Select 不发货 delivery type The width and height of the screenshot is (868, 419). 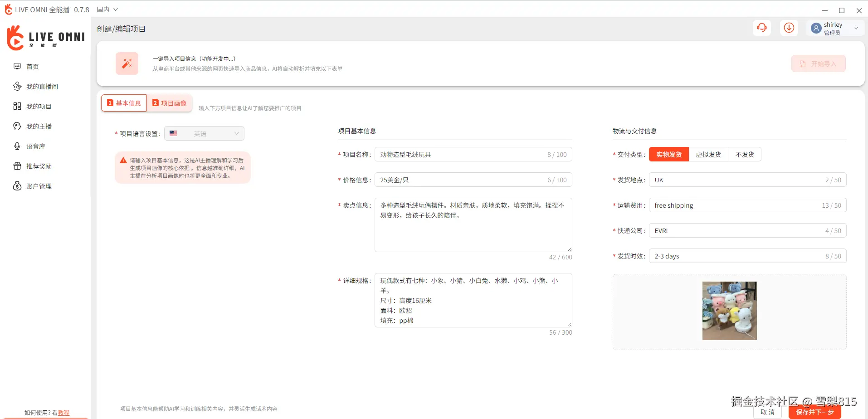pyautogui.click(x=745, y=155)
